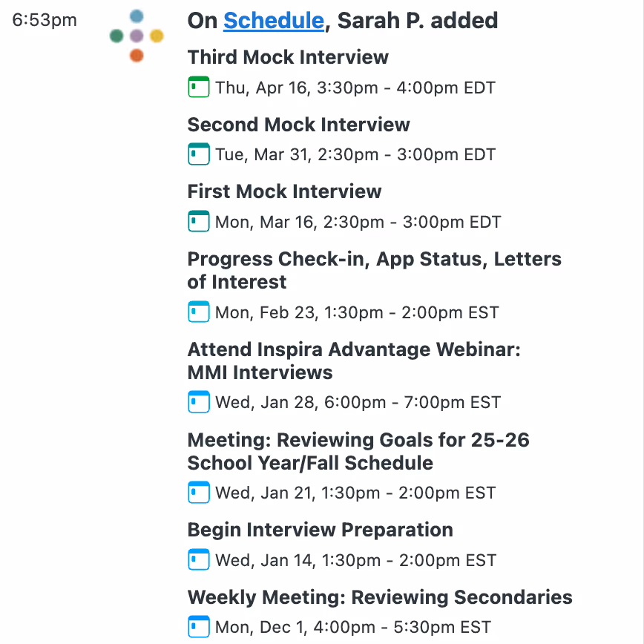
Task: Click the calendar icon under Weekly Meeting: Reviewing Secondaries
Action: click(199, 627)
